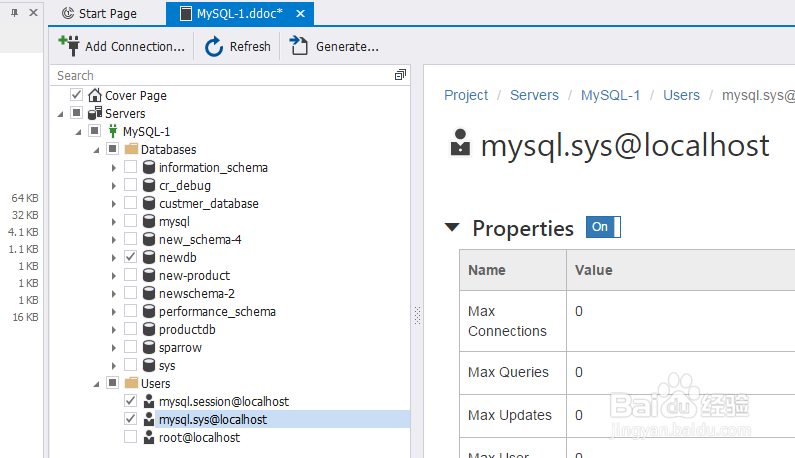Click the newdb database icon
Screen dimensions: 795x458
[x=149, y=257]
